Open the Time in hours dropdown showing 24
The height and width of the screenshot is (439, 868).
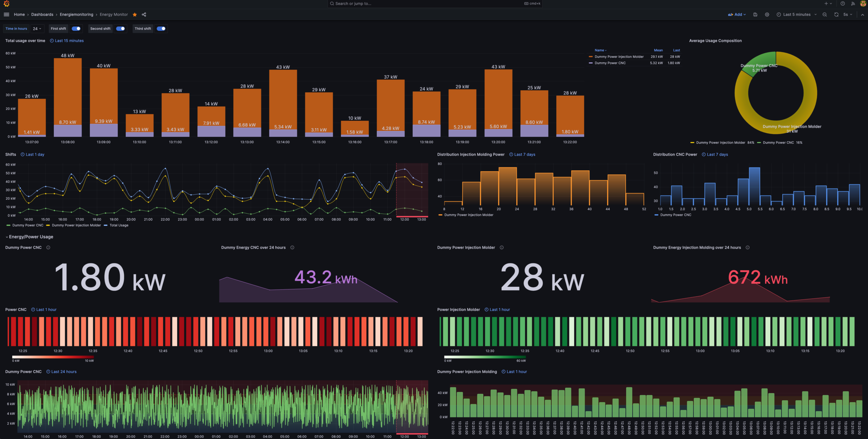[37, 28]
